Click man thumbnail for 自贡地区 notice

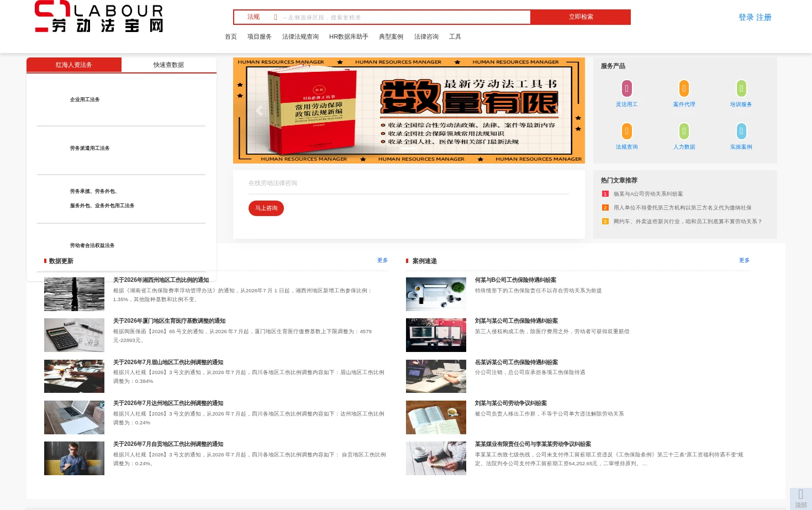tap(74, 458)
